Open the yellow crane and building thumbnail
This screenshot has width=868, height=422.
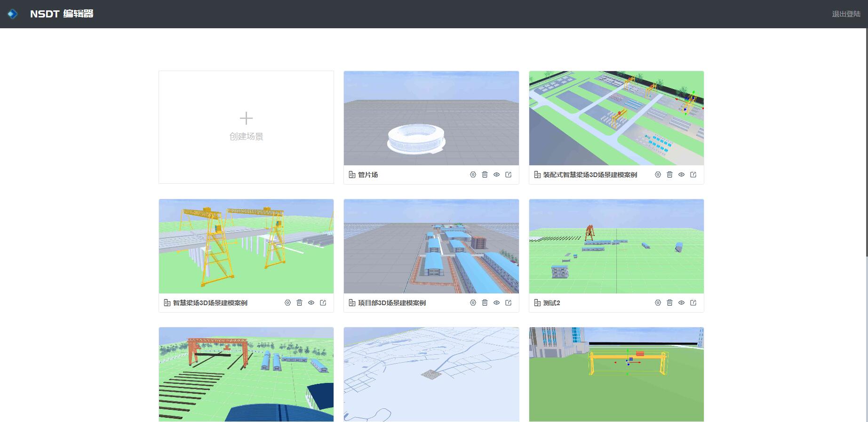[x=616, y=374]
